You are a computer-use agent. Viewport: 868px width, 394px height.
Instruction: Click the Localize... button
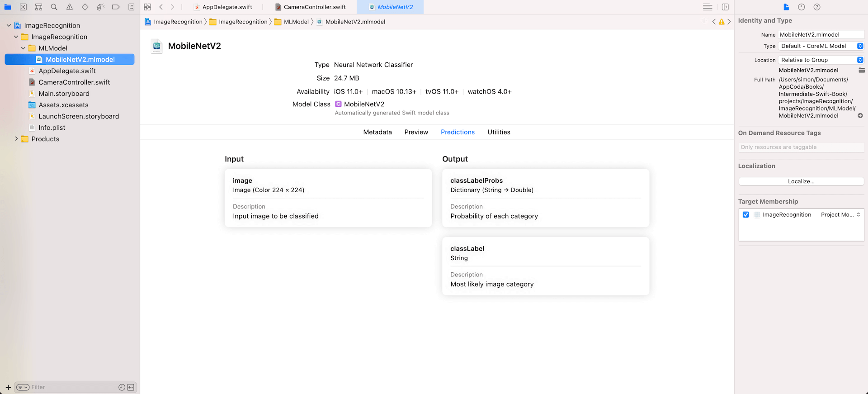pyautogui.click(x=801, y=181)
